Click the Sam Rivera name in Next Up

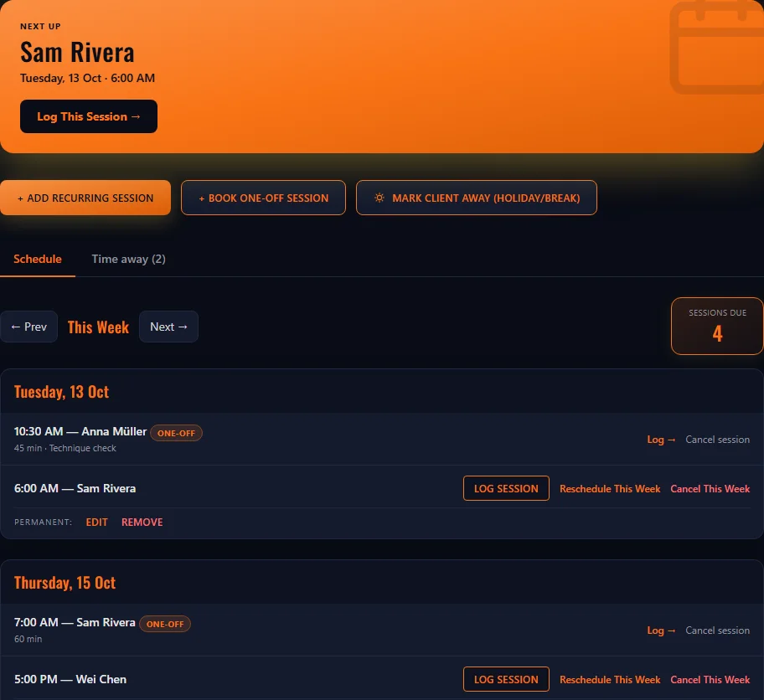point(77,52)
